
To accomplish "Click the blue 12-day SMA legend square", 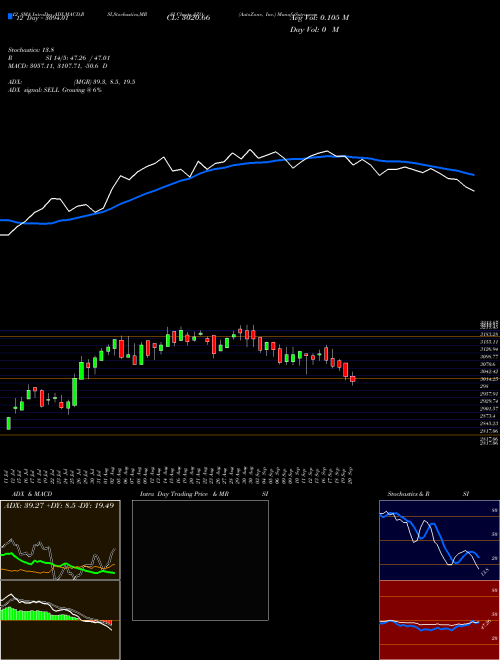I will (x=10, y=17).
